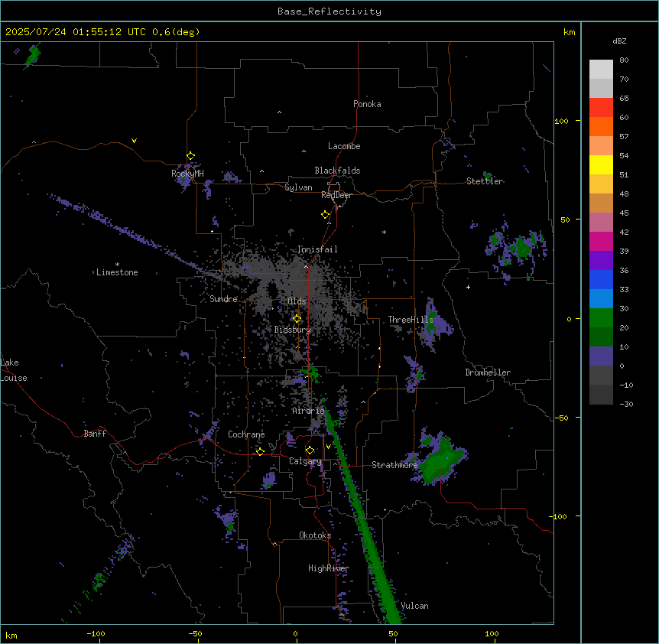Select the Blackfalds label
659x644 pixels.
point(337,171)
